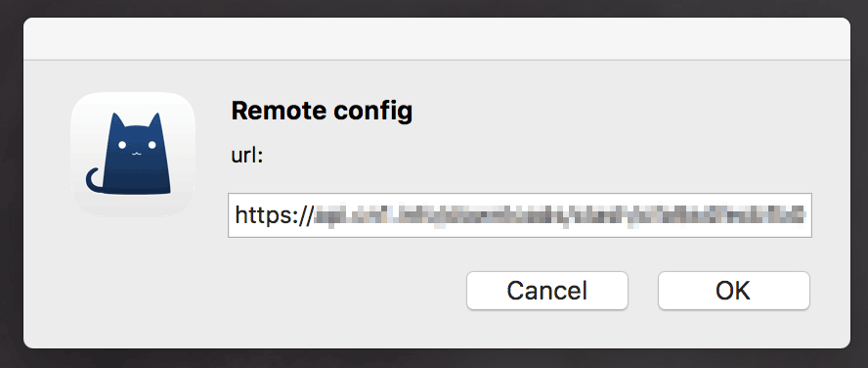Click the Remote config heading
The height and width of the screenshot is (368, 868).
coord(322,111)
